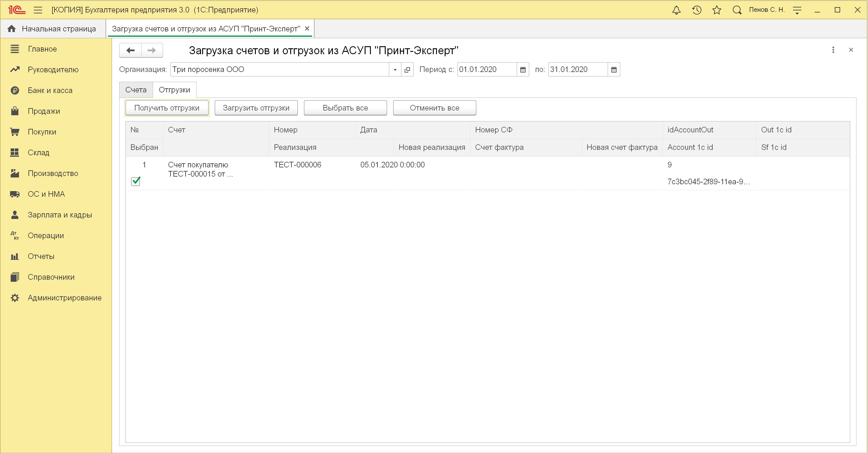
Task: Uncheck the Выбран checkbox in row 1
Action: (135, 181)
